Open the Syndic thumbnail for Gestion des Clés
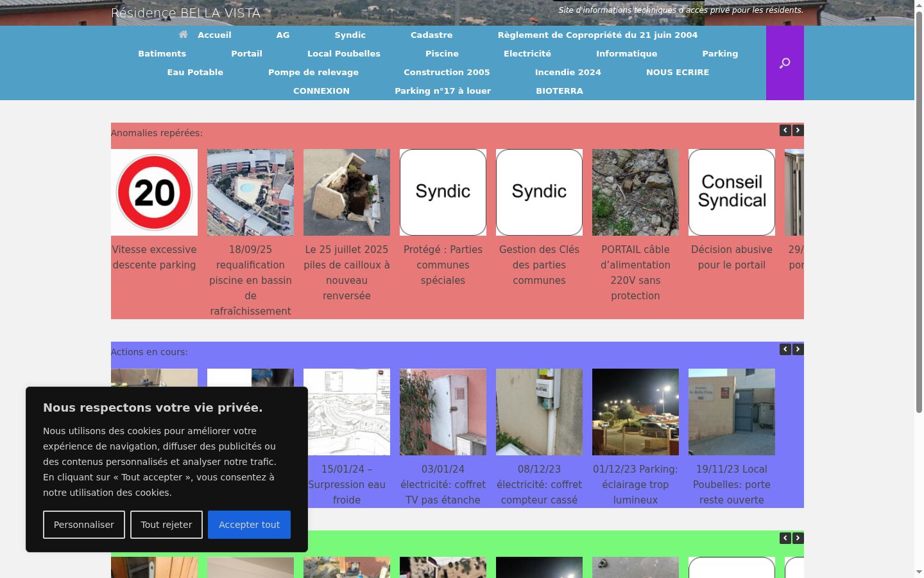 pyautogui.click(x=539, y=193)
